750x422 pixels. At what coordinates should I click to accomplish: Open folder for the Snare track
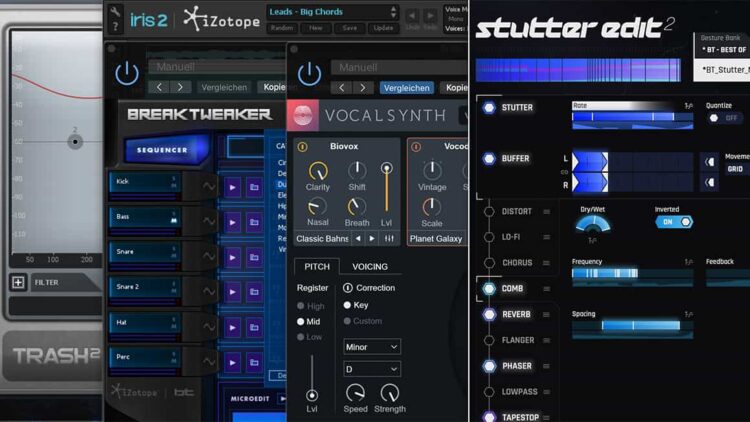click(x=254, y=257)
